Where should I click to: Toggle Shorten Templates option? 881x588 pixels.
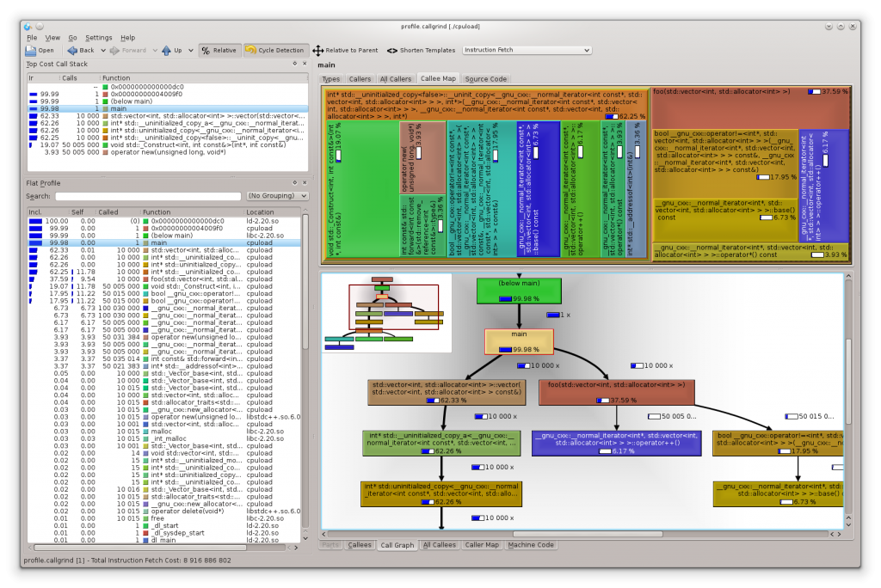click(421, 51)
